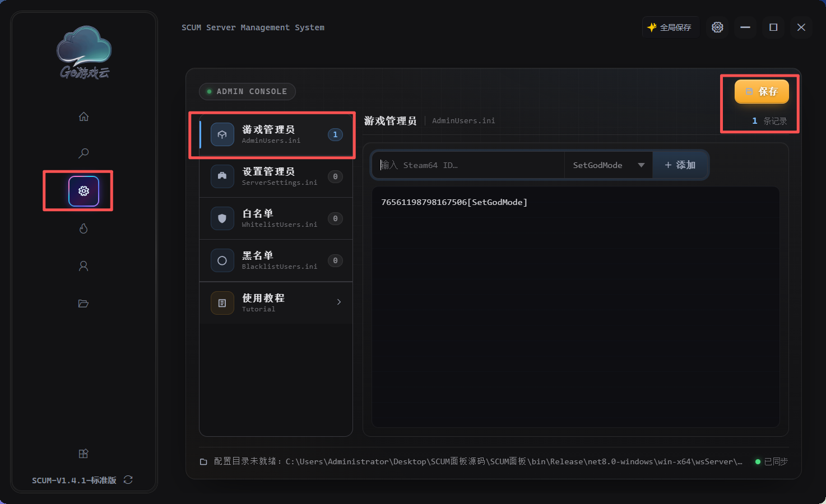Click the SCUM-V1.4.1-标准版 version label
This screenshot has width=826, height=504.
74,480
